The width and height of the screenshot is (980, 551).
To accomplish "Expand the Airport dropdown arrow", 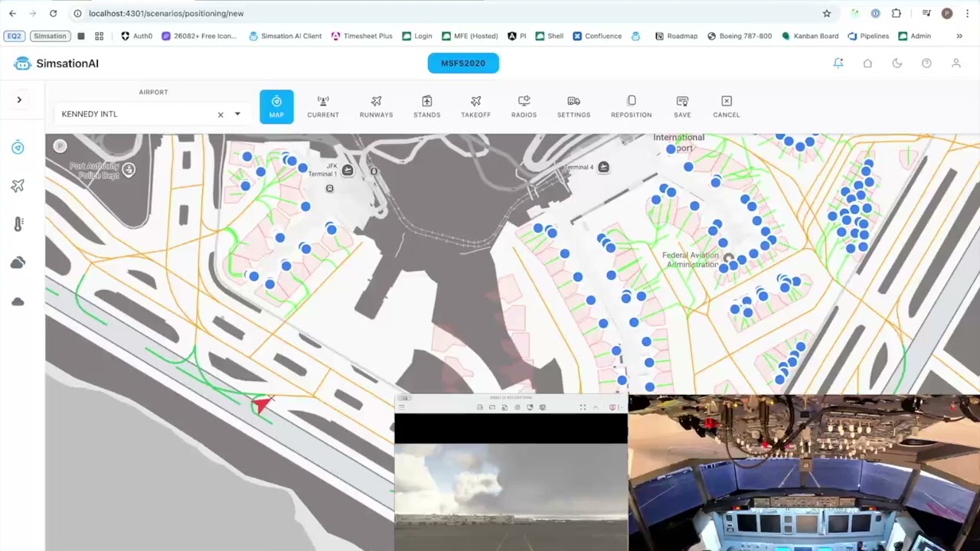I will pyautogui.click(x=237, y=114).
